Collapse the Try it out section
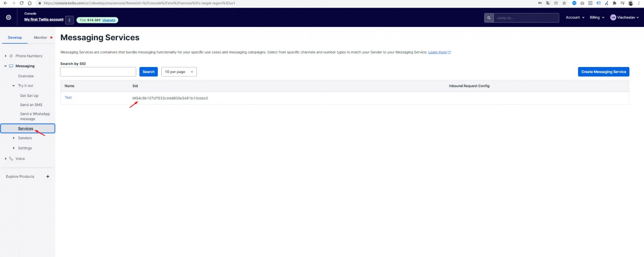 (x=14, y=86)
